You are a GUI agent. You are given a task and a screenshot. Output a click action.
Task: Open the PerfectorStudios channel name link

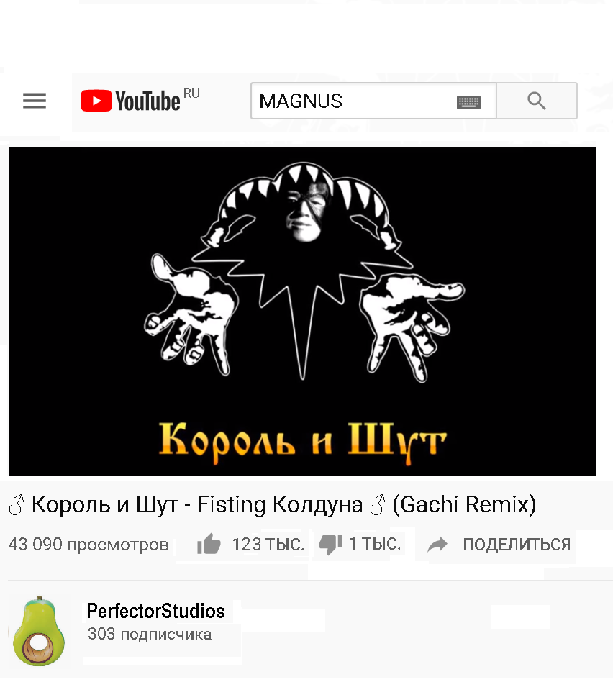(x=156, y=611)
